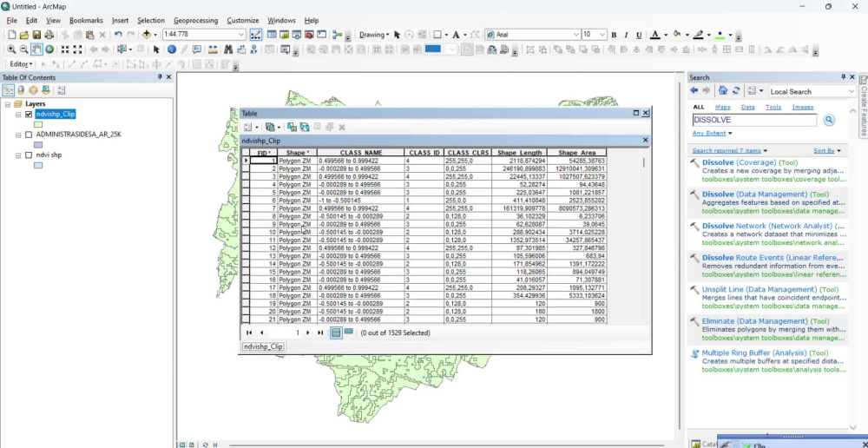Open the Local Search scope dropdown
This screenshot has width=868, height=448.
click(x=851, y=91)
